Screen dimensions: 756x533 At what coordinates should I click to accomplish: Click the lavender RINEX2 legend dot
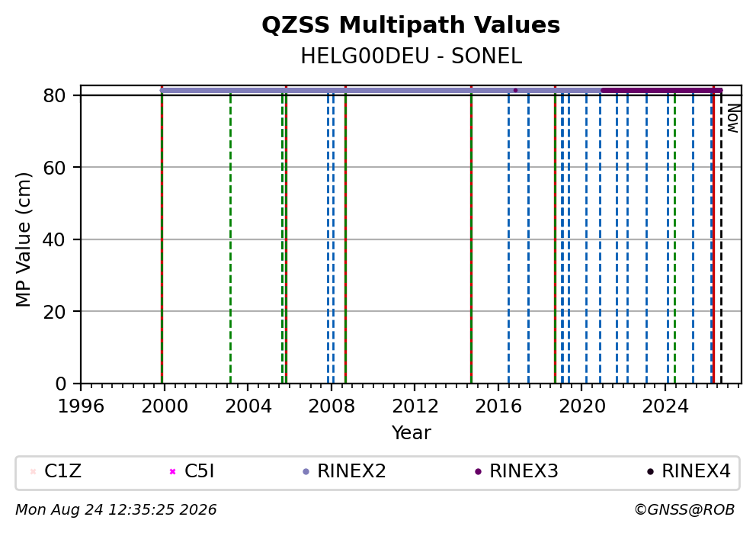[x=306, y=472]
